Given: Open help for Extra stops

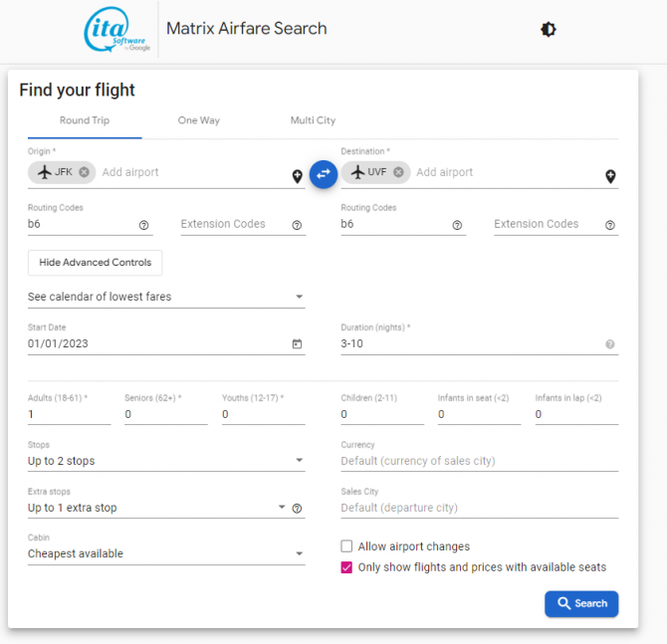Looking at the screenshot, I should [x=297, y=509].
